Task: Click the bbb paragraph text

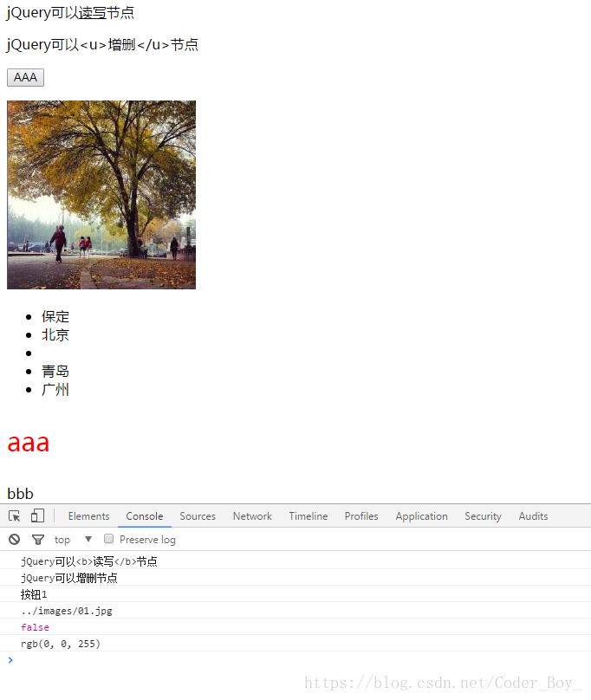Action: (x=20, y=494)
